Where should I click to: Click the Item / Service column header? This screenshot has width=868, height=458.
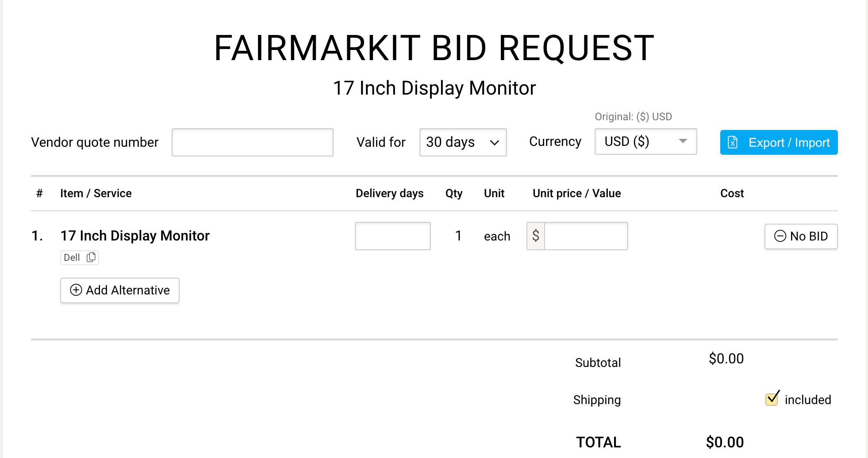tap(96, 193)
